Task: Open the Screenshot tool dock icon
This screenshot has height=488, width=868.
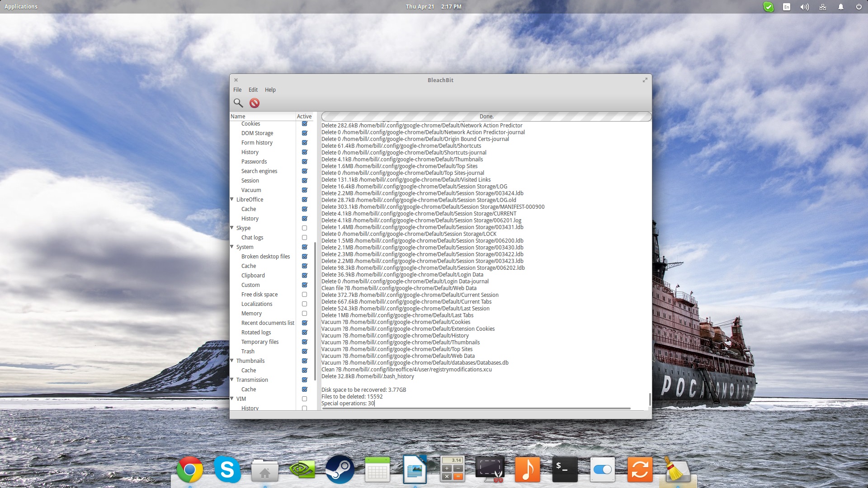Action: [x=490, y=469]
